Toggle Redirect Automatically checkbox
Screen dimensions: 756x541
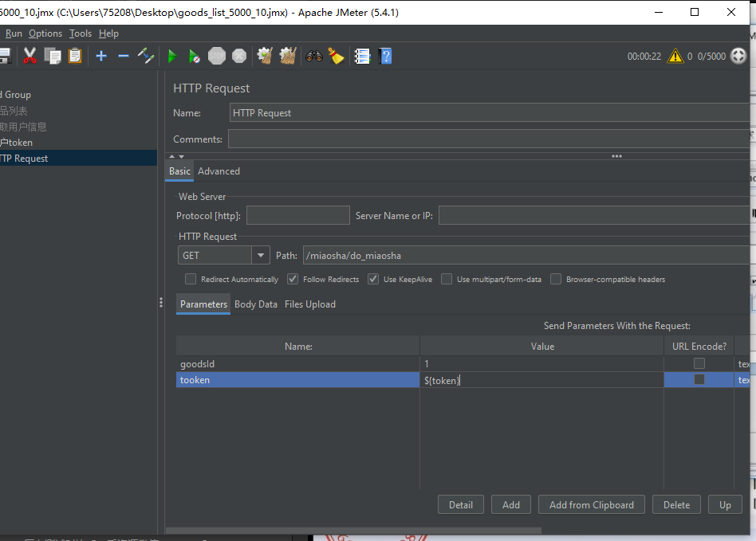point(191,279)
